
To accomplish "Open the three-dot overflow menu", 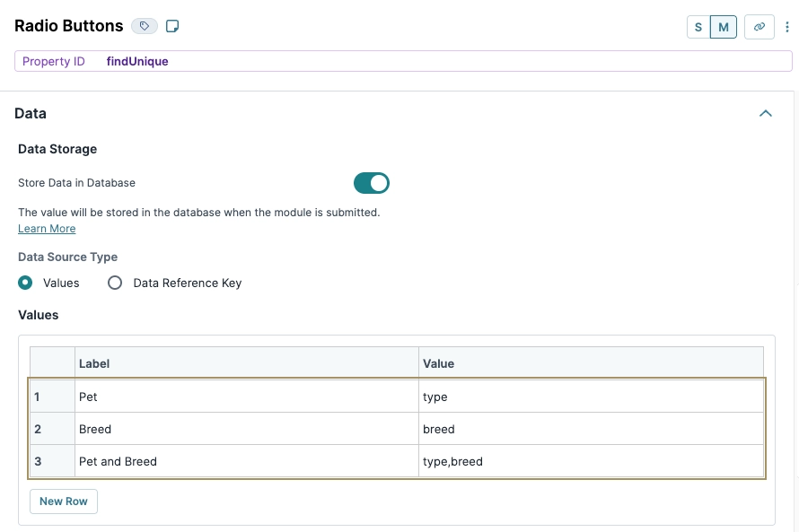I will (789, 26).
